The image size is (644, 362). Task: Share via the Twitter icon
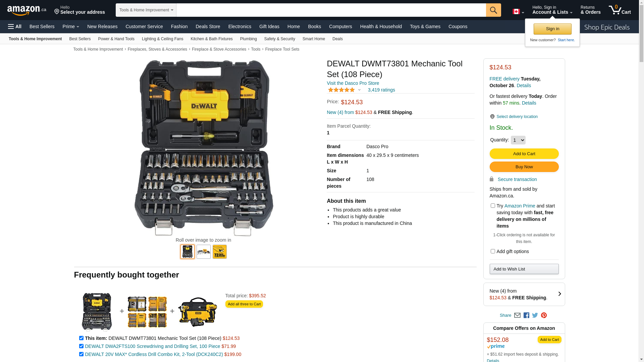coord(535,315)
